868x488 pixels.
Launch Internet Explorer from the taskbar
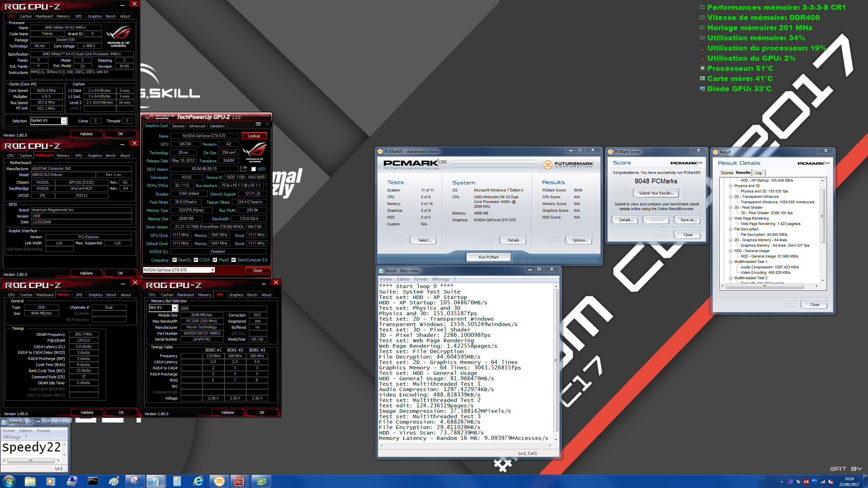198,481
